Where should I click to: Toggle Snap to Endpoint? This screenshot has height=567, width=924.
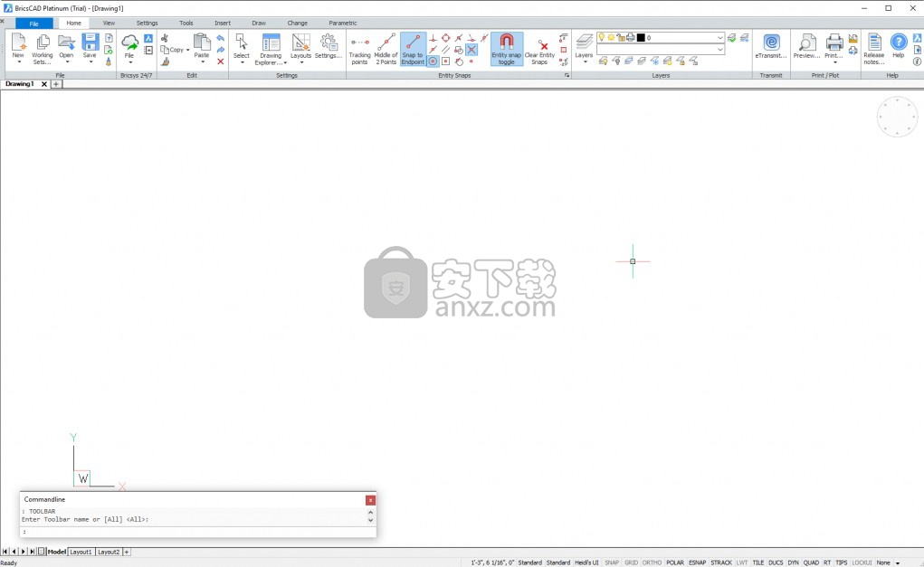click(413, 49)
